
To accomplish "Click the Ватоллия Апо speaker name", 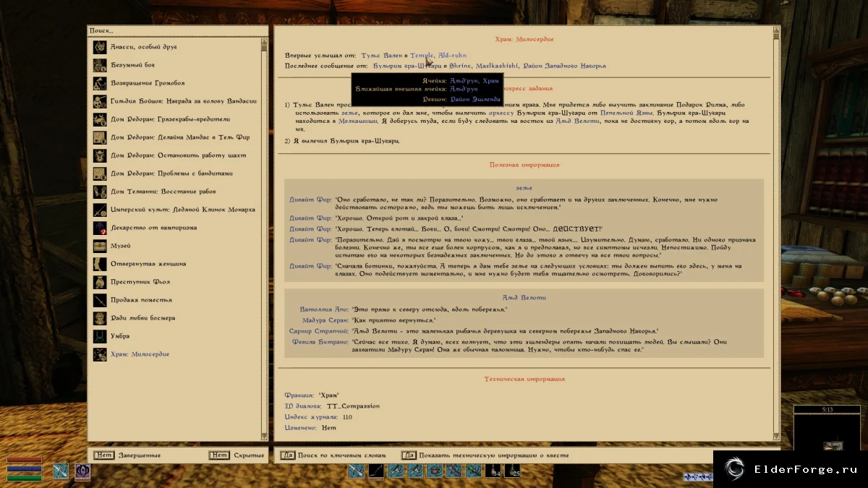I will coord(324,309).
